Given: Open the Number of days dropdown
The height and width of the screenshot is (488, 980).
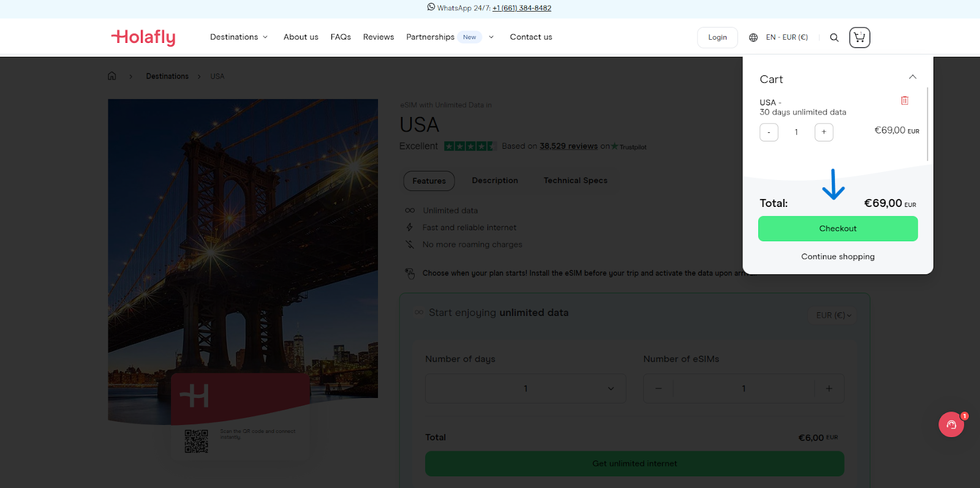Looking at the screenshot, I should 526,389.
